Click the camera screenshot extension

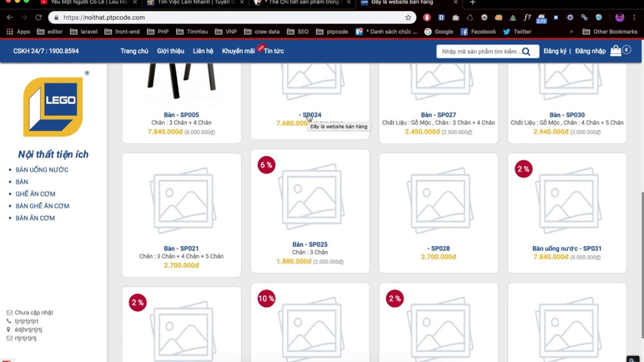[x=455, y=18]
